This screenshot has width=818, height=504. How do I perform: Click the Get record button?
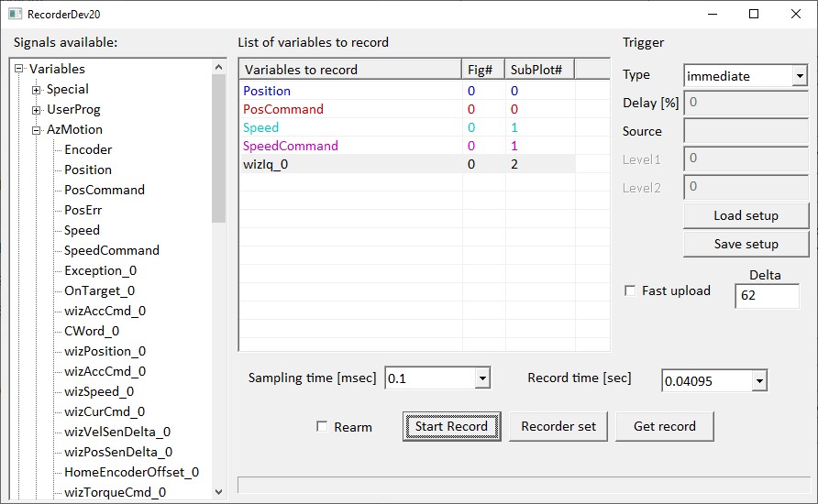(x=665, y=426)
